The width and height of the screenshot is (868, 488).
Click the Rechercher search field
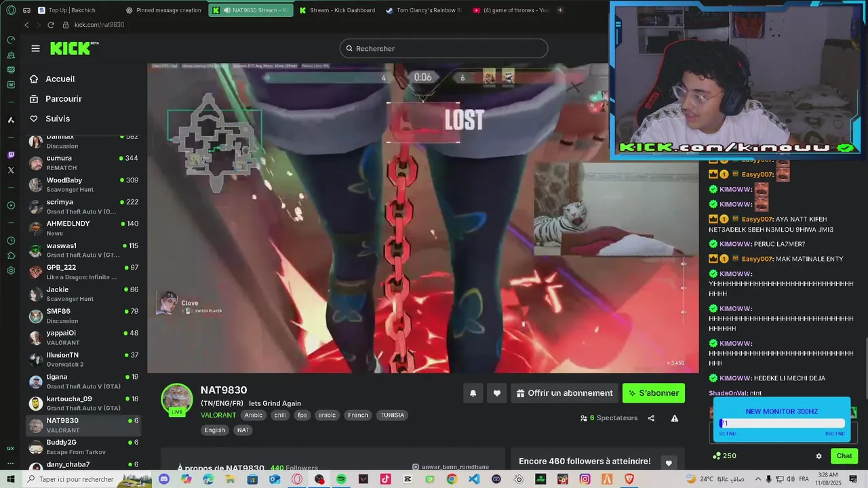[x=443, y=48]
